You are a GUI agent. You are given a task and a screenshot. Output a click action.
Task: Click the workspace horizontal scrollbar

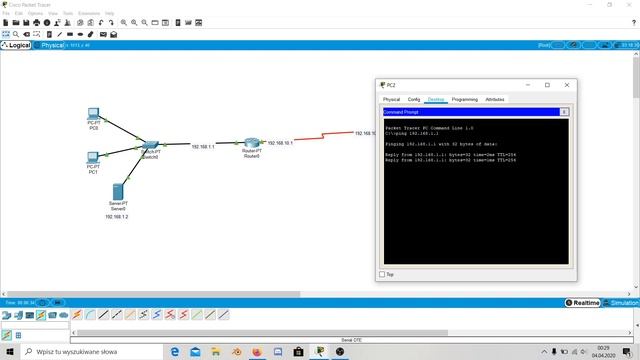pos(154,294)
